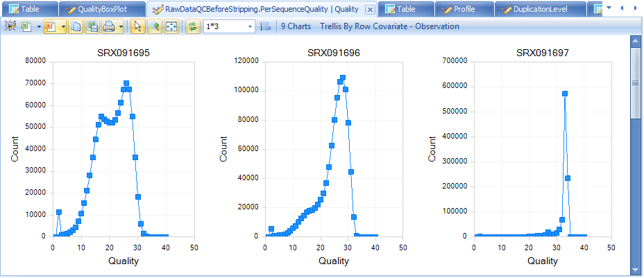Export the charts to Excel
This screenshot has width=644, height=278.
click(x=26, y=26)
